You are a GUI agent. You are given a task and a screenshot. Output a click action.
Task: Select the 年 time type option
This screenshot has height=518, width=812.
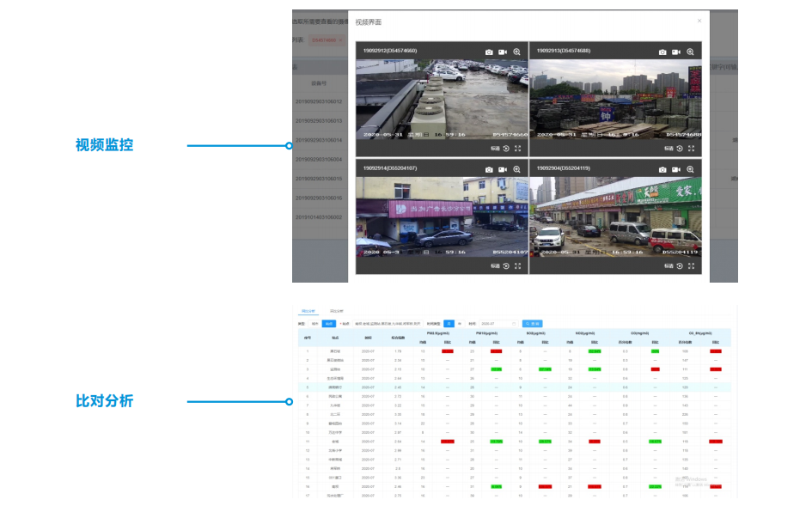pyautogui.click(x=460, y=323)
